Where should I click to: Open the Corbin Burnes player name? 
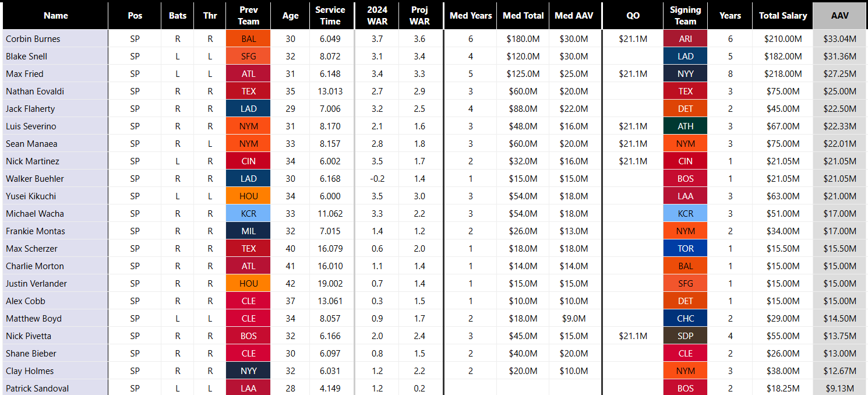point(33,39)
